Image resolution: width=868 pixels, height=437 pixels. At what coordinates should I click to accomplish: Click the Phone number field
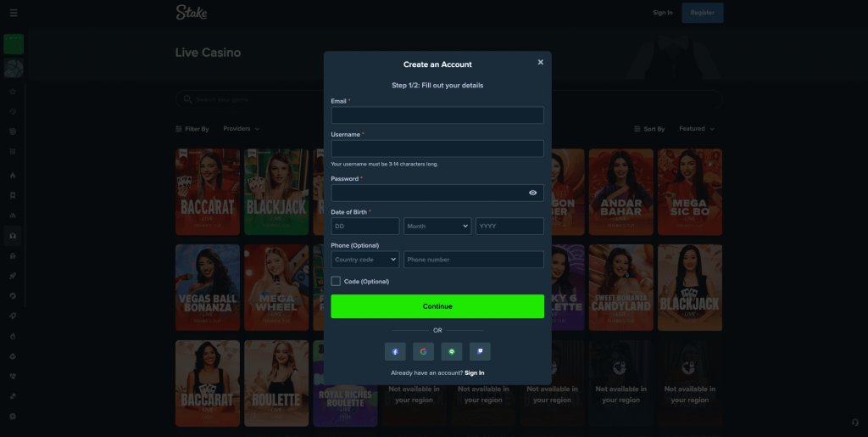coord(474,259)
